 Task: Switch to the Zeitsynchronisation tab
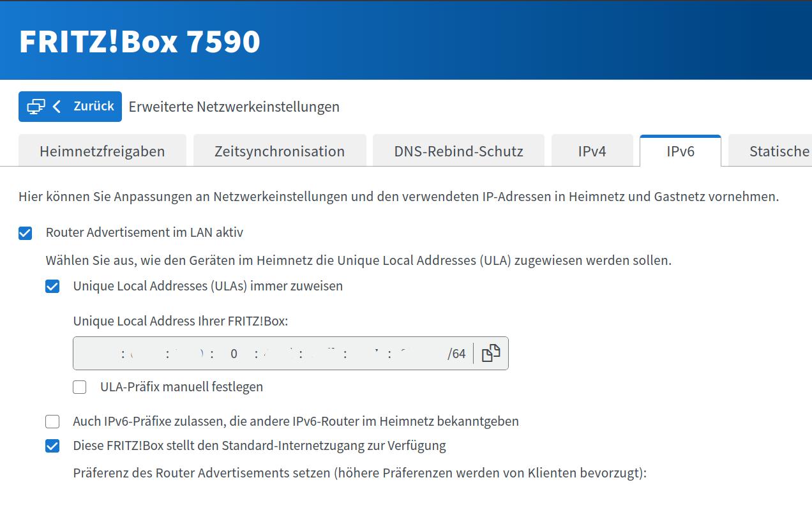280,151
